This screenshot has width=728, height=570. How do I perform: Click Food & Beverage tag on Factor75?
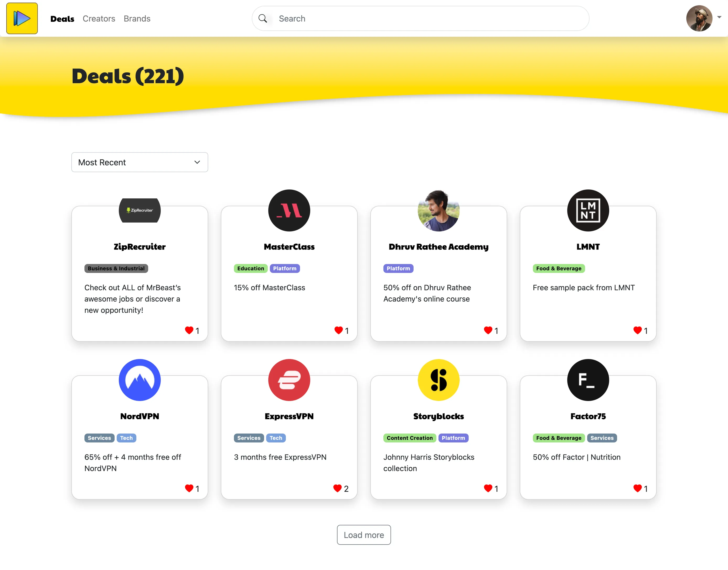[x=559, y=438]
